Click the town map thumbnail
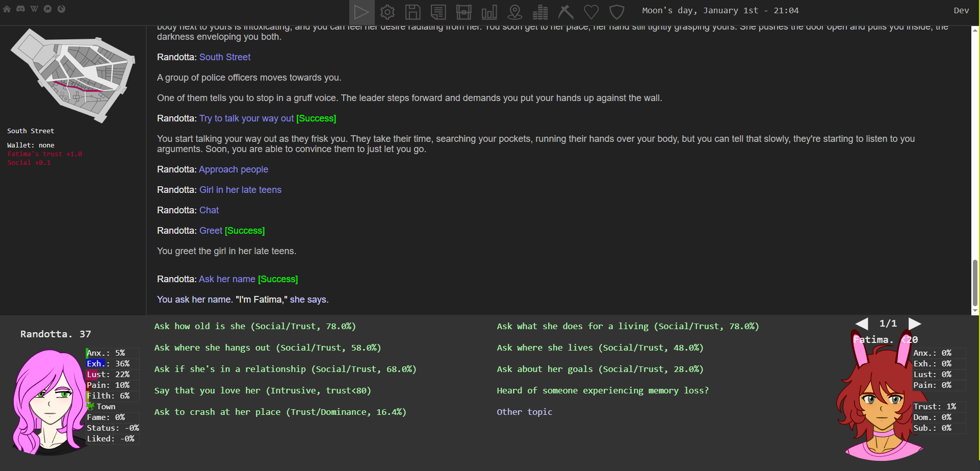The height and width of the screenshot is (471, 980). click(73, 76)
